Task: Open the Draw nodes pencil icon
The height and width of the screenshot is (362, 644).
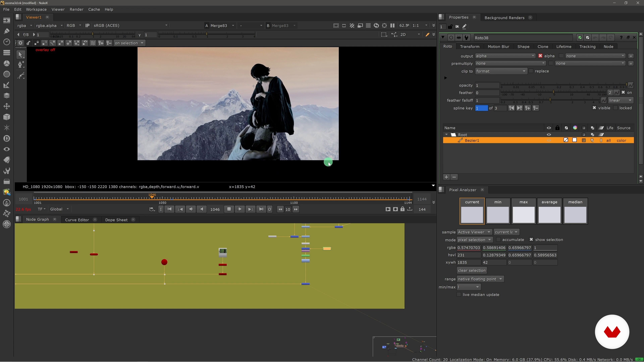Action: pos(7,31)
